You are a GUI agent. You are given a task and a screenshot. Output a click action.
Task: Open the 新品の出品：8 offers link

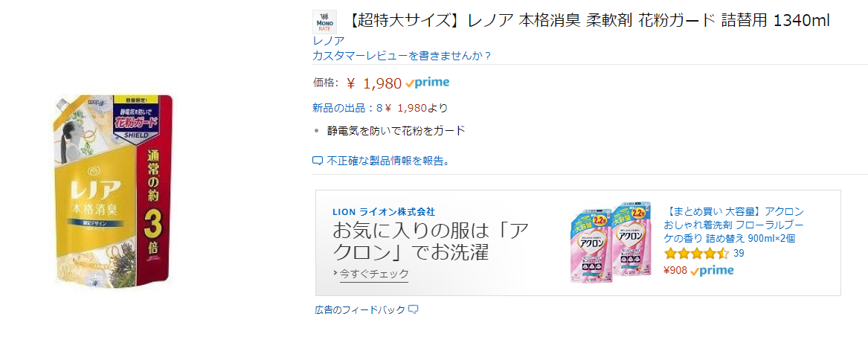[x=347, y=108]
